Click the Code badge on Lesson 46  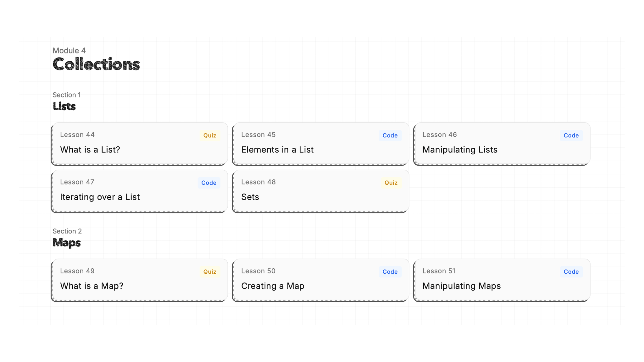[571, 135]
